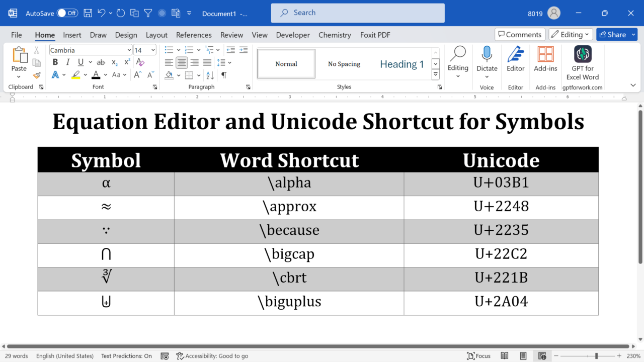Switch to the References tab
The height and width of the screenshot is (362, 644).
194,35
